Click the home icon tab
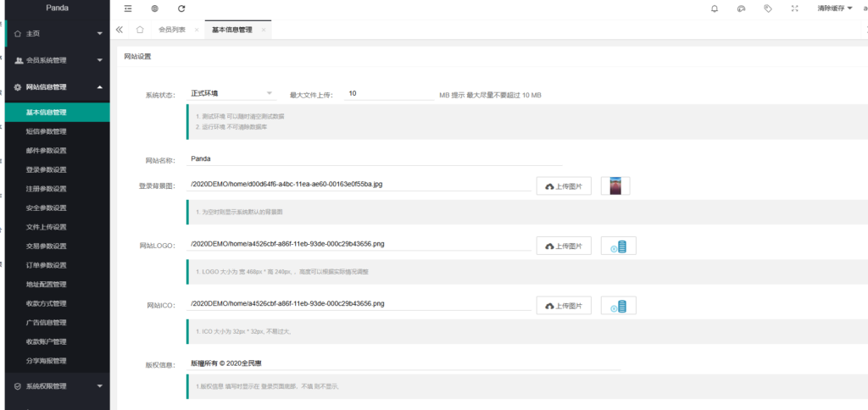868x410 pixels. tap(140, 30)
